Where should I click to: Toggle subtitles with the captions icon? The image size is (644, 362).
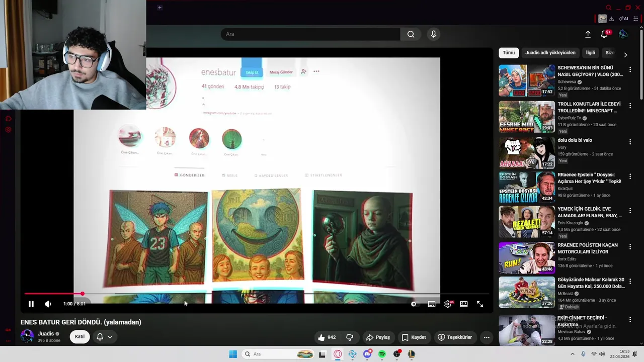click(x=431, y=304)
